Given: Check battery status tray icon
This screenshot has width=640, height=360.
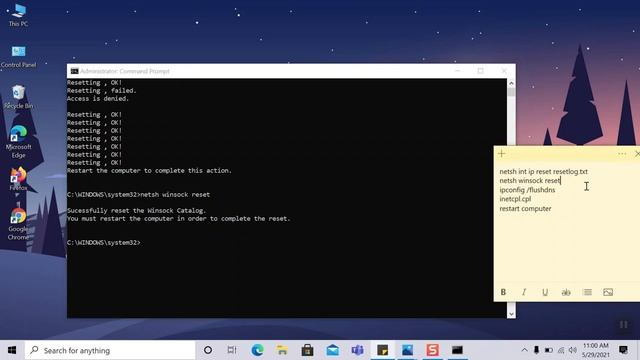Looking at the screenshot, I should tap(549, 350).
